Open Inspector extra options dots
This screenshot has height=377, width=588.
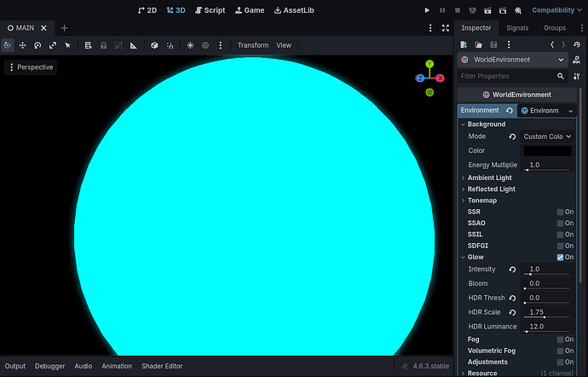click(509, 44)
